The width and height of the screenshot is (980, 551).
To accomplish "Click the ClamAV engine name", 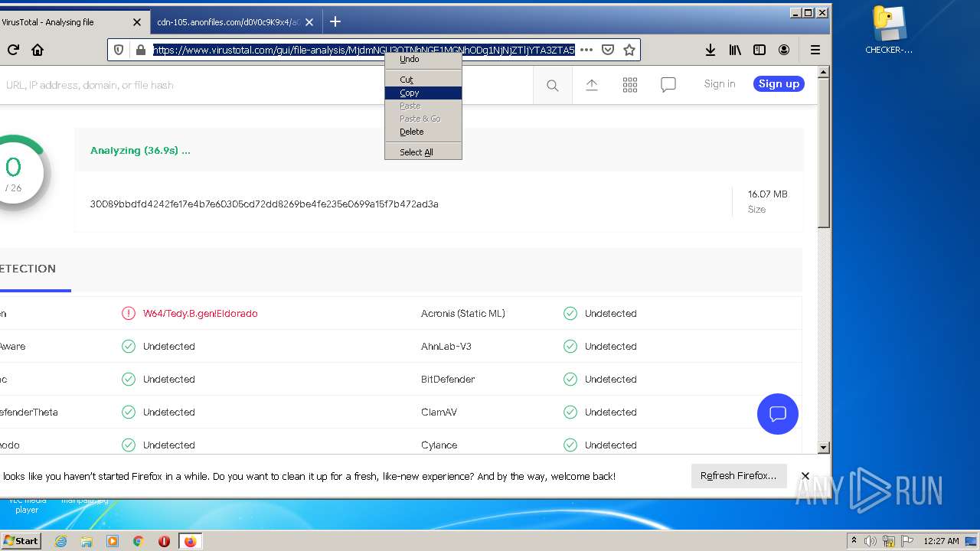I will pyautogui.click(x=439, y=412).
